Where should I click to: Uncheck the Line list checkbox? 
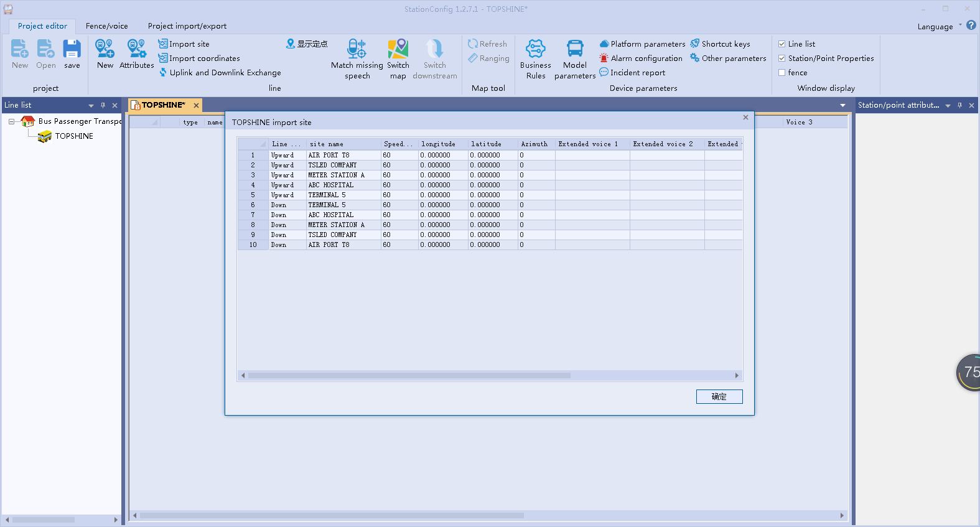coord(782,44)
